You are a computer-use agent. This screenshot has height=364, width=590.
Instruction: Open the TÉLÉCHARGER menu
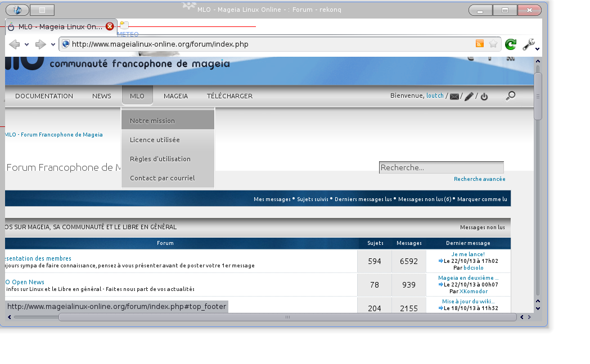pos(229,96)
